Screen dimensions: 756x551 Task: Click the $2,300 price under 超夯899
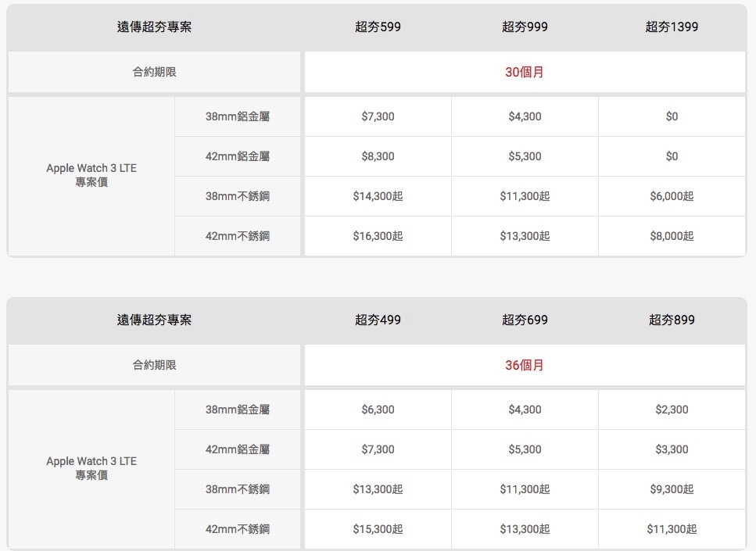[672, 410]
